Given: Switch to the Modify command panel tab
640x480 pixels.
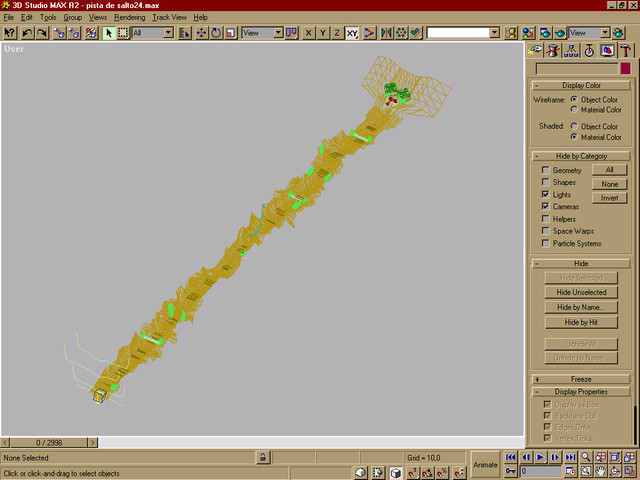Looking at the screenshot, I should 553,51.
